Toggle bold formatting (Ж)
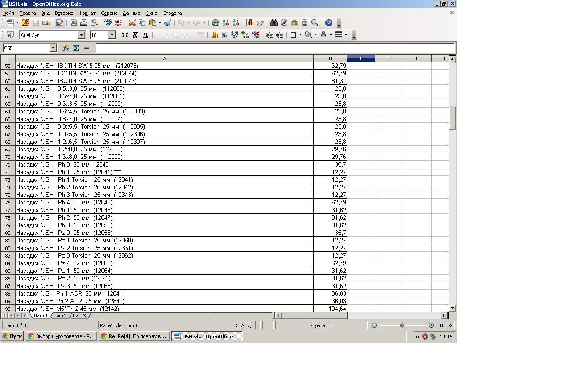 click(x=125, y=35)
